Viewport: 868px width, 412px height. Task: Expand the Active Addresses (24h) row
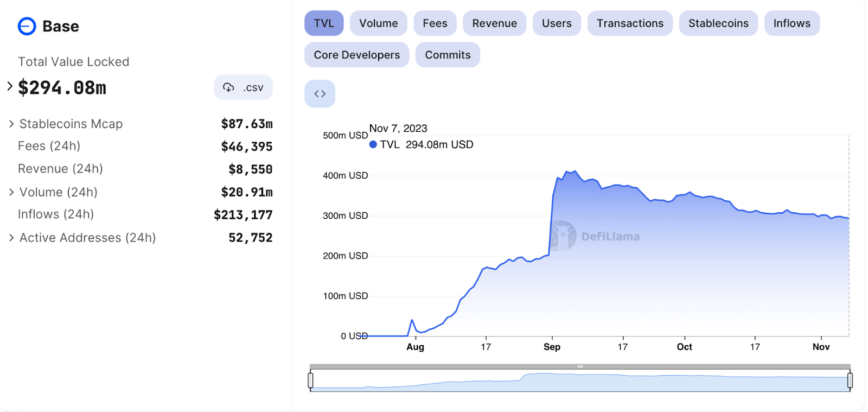click(x=11, y=238)
